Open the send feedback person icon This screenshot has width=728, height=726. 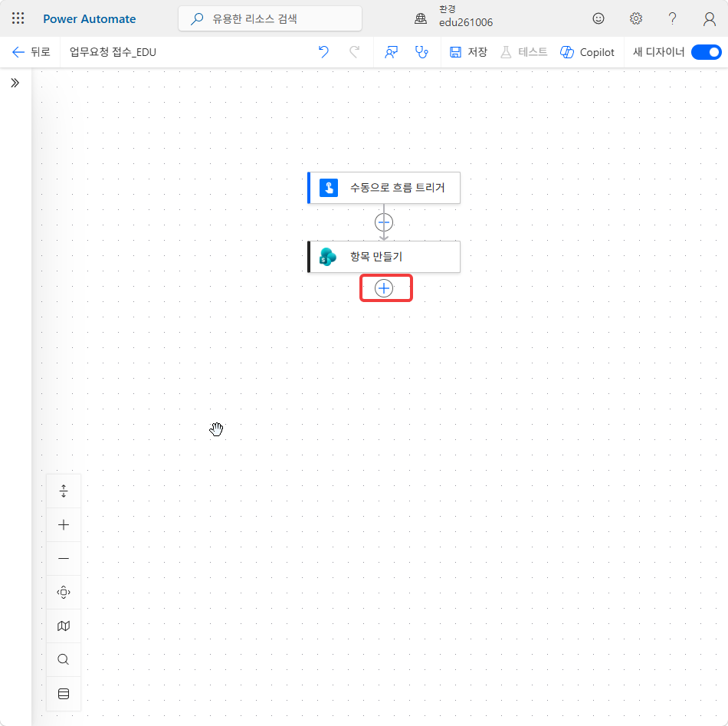[391, 52]
